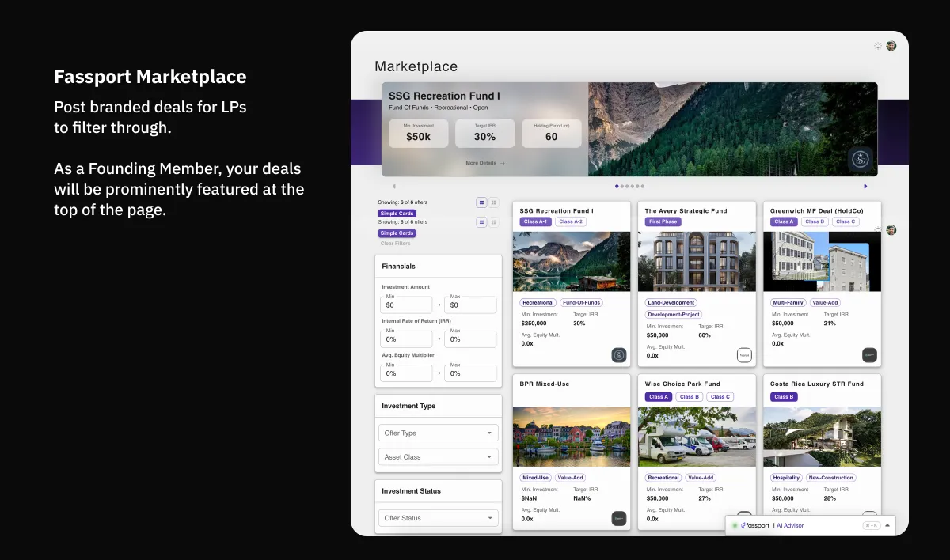The height and width of the screenshot is (560, 950).
Task: Open AI Advisor link in bottom bar
Action: [790, 525]
